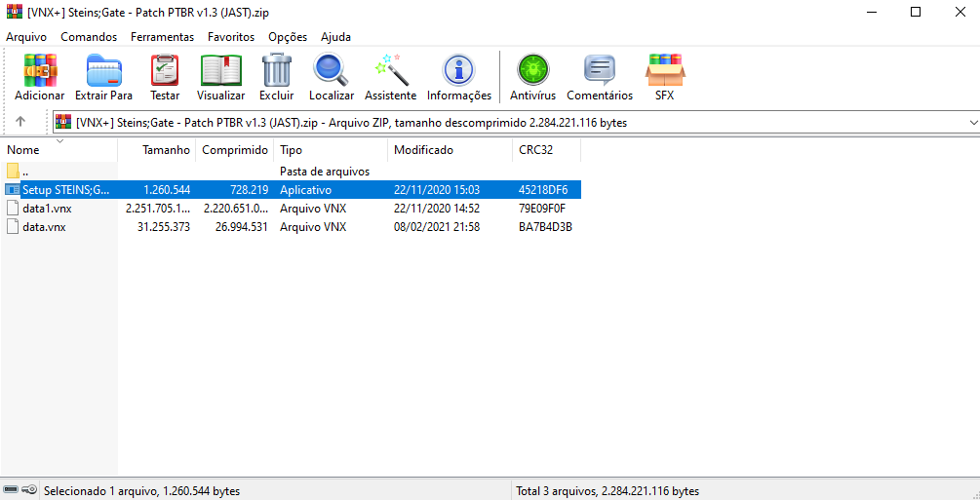Select data1.vnx file name
The width and height of the screenshot is (980, 500).
point(47,209)
